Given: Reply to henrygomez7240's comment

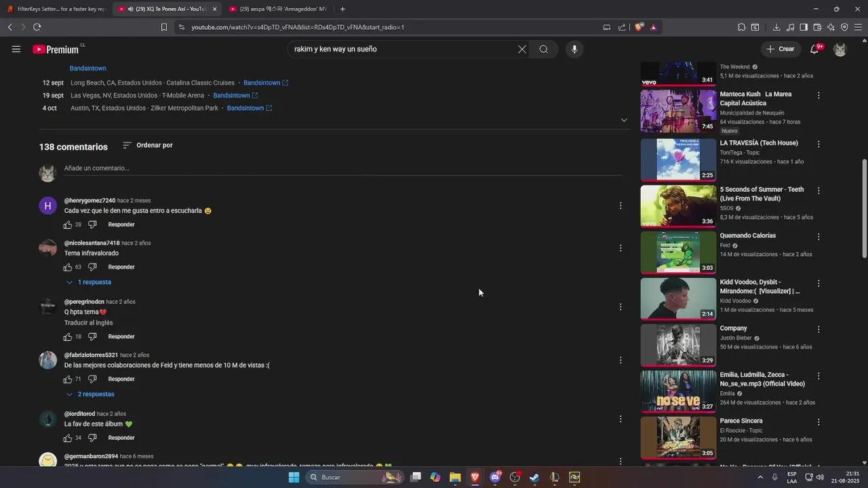Looking at the screenshot, I should point(121,224).
